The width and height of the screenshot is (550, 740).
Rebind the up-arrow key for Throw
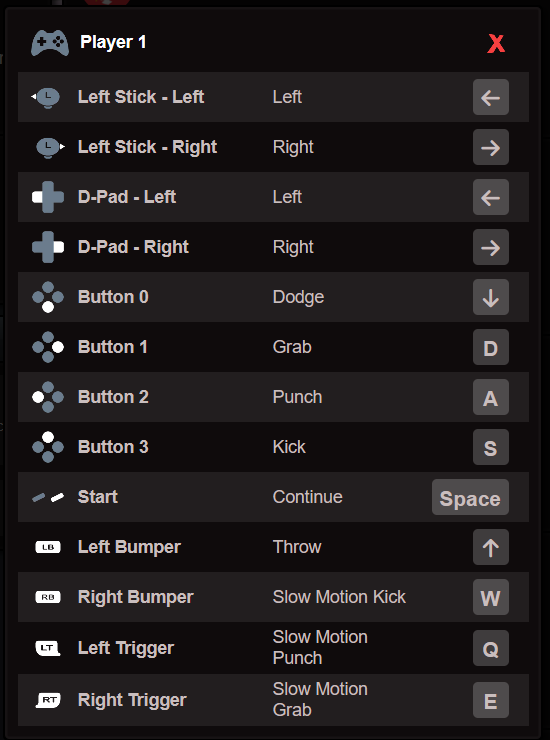click(x=491, y=547)
